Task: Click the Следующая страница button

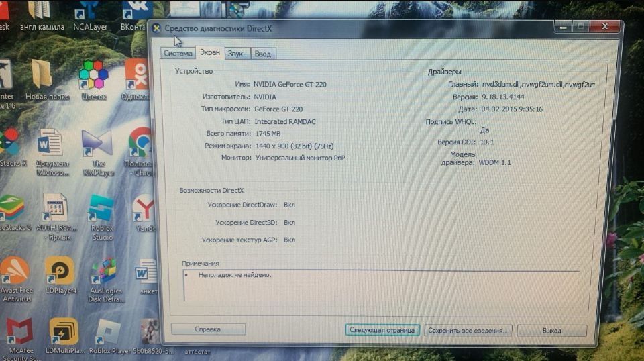Action: click(x=382, y=330)
